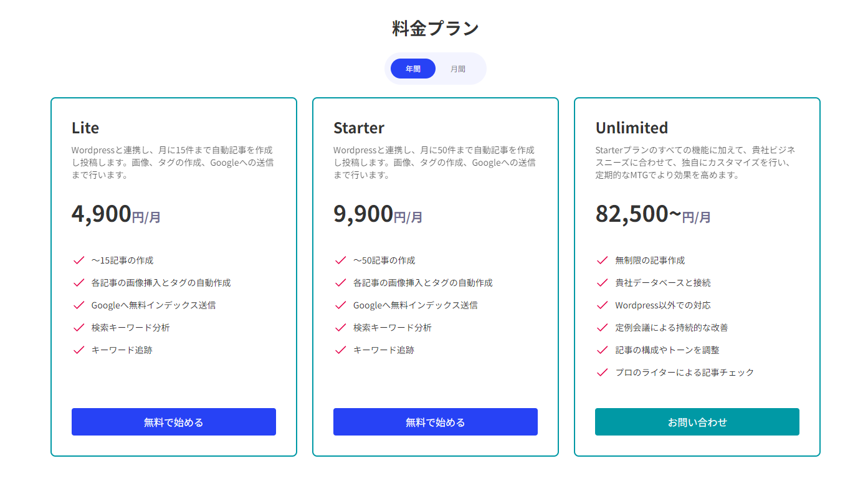Click checkmark icon beside 〜50記事の作成
Screen dimensions: 868x481
click(x=340, y=260)
